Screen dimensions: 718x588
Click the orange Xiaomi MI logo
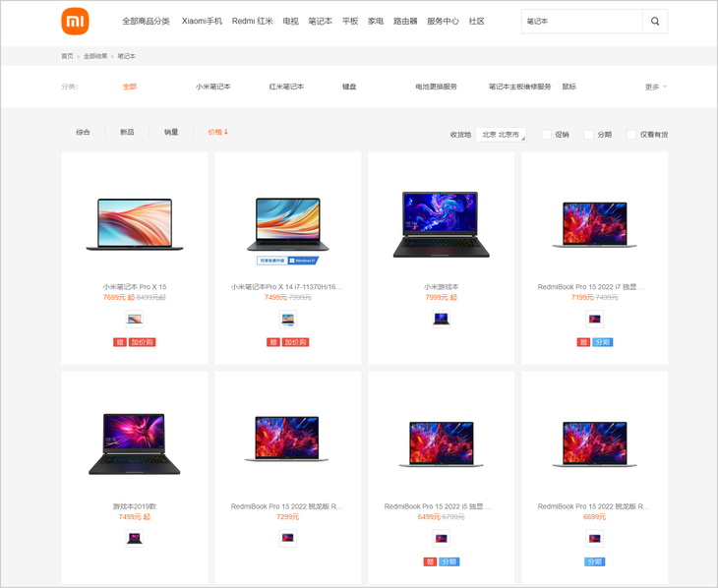(75, 22)
